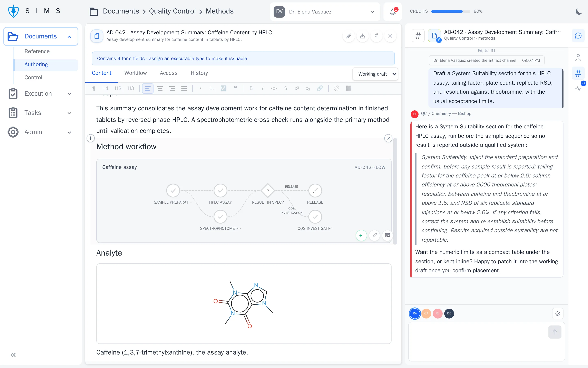The height and width of the screenshot is (368, 588).
Task: Open the Working draft status dropdown
Action: tap(375, 74)
